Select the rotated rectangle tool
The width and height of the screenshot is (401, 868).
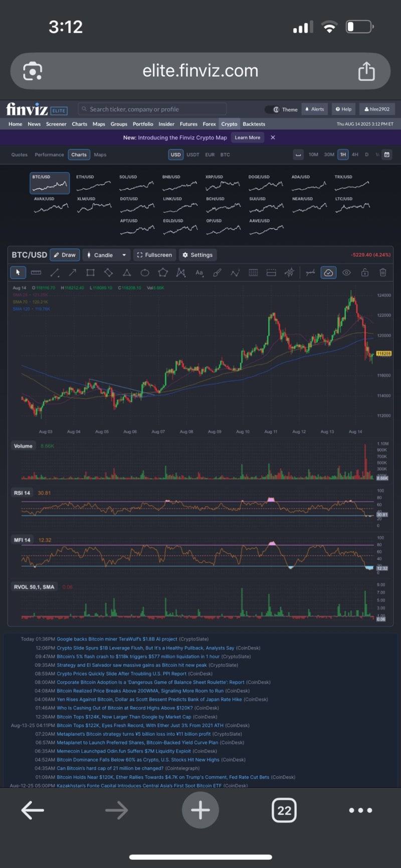[108, 273]
